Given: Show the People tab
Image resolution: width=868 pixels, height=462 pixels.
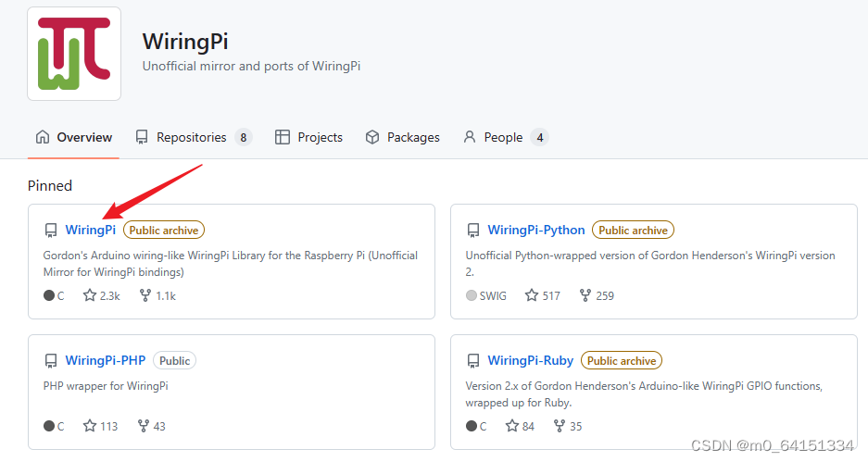Looking at the screenshot, I should [x=503, y=137].
